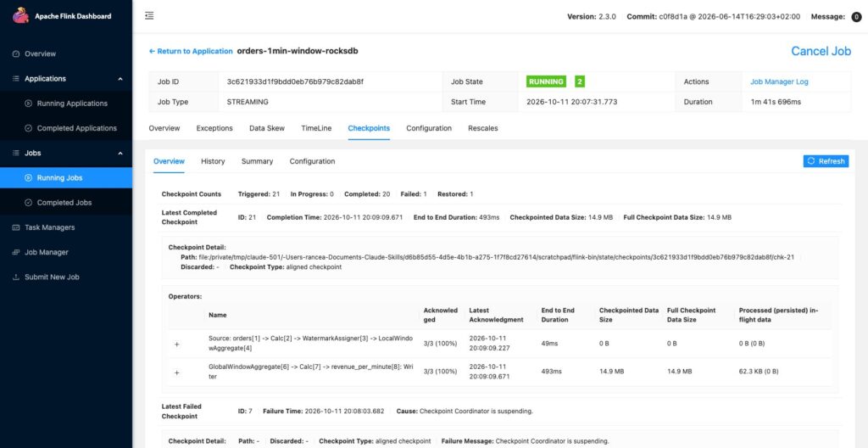This screenshot has height=448, width=868.
Task: Select the Checkpoints tab
Action: pos(369,128)
